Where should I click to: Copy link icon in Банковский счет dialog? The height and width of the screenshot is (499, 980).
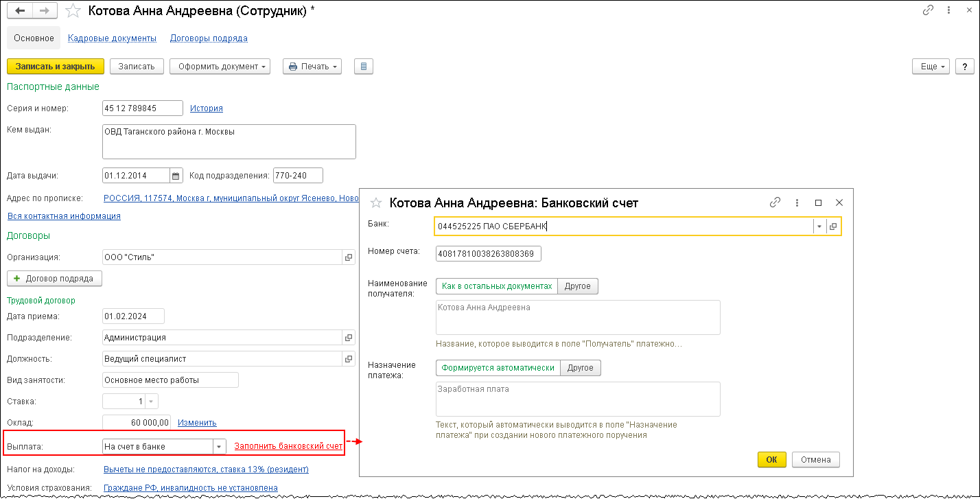pyautogui.click(x=775, y=202)
